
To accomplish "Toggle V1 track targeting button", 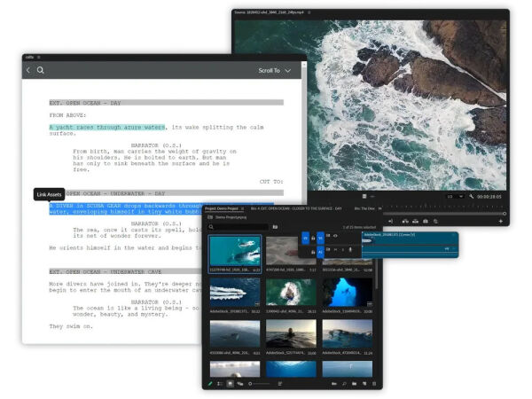I will 320,239.
